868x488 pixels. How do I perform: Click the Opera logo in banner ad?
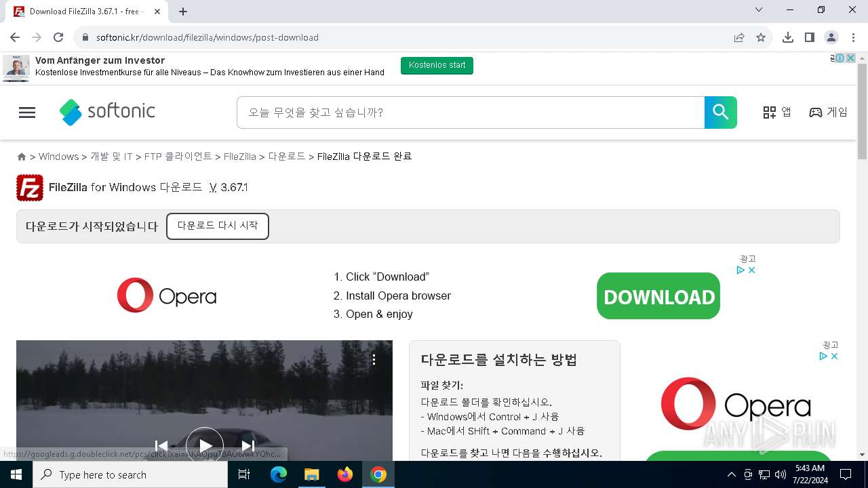(167, 296)
